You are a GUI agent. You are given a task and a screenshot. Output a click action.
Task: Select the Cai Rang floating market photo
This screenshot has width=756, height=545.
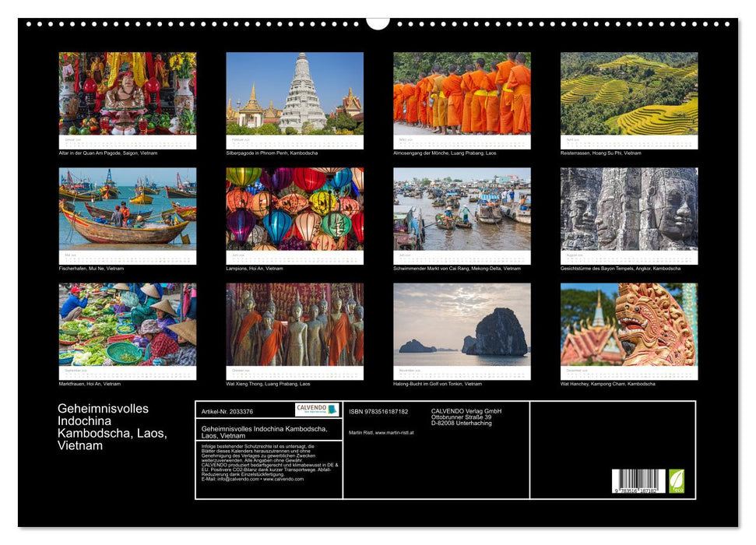(x=462, y=209)
